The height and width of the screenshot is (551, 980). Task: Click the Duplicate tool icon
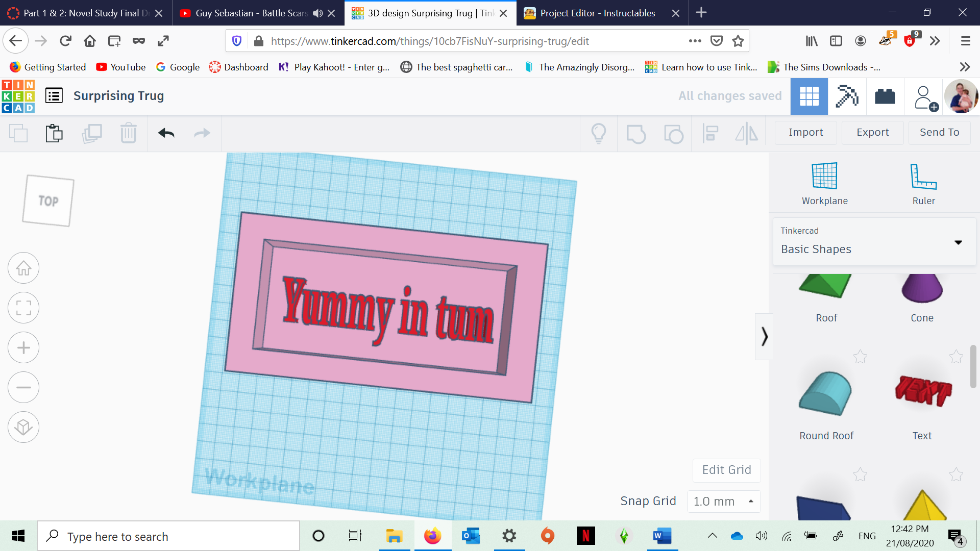92,134
